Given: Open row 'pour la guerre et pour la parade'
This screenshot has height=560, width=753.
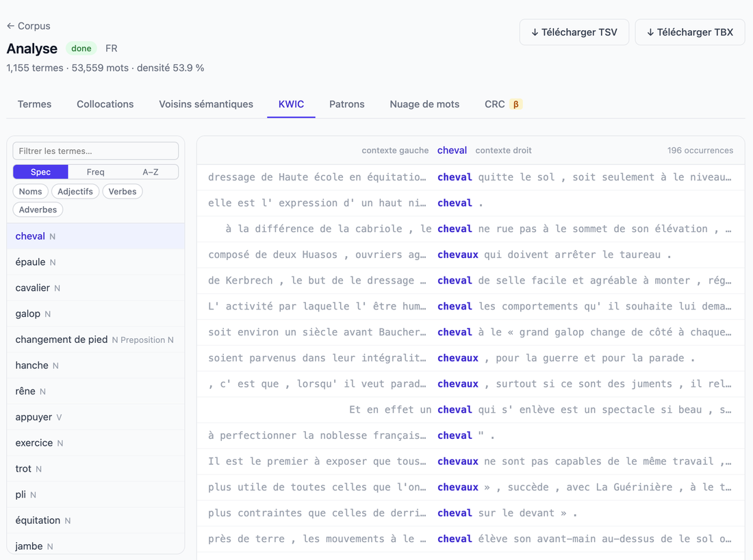Looking at the screenshot, I should 471,358.
